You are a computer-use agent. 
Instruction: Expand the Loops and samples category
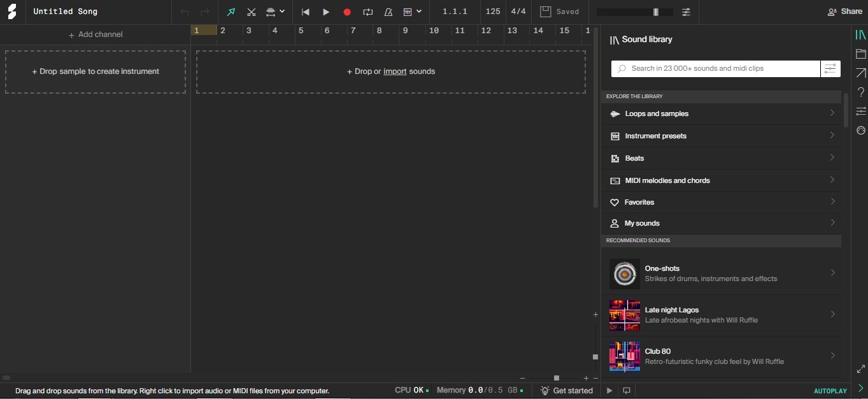tap(721, 113)
